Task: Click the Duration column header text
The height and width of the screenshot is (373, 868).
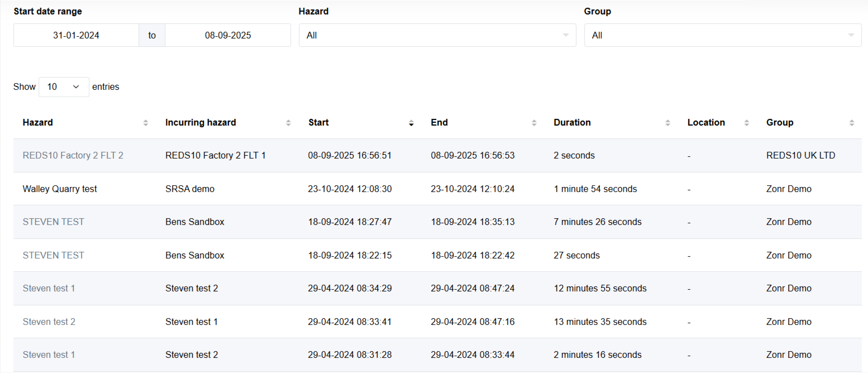Action: 572,123
